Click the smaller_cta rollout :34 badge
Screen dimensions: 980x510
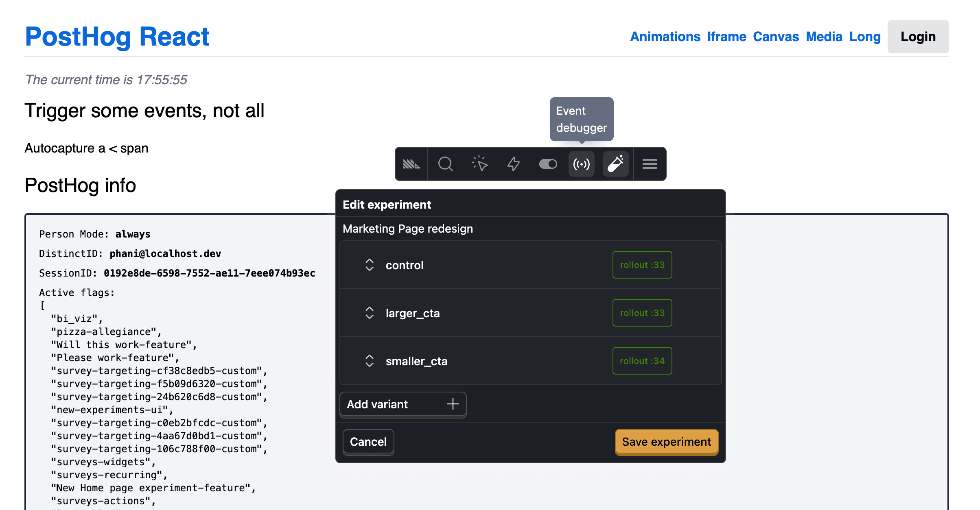[642, 361]
